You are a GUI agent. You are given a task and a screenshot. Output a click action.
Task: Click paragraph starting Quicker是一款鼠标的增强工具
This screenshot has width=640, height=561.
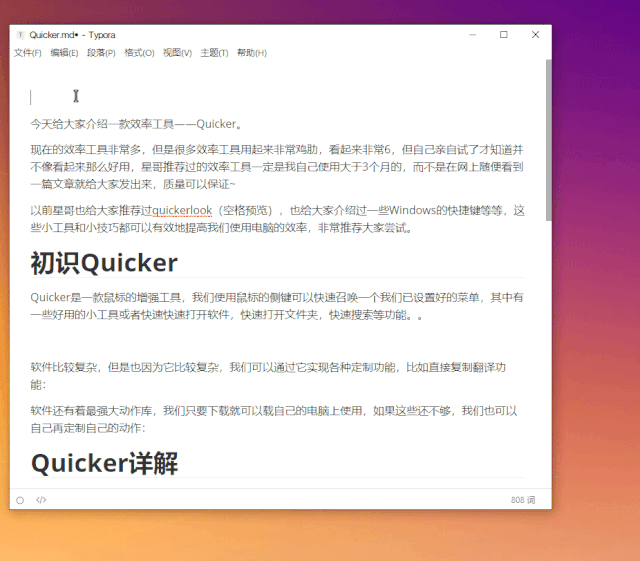pos(277,306)
